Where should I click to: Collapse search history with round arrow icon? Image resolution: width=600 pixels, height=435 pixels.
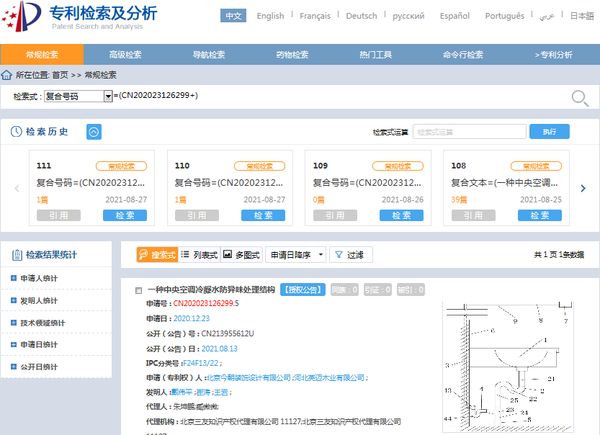tap(94, 132)
